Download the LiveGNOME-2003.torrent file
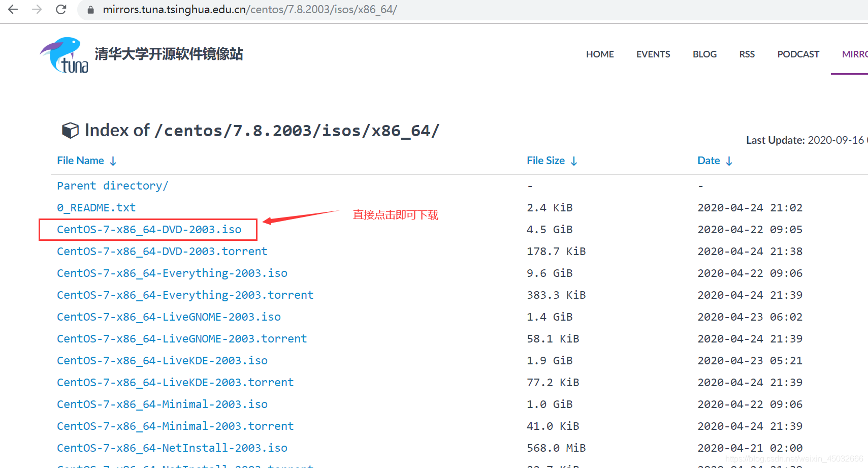868x468 pixels. point(182,339)
